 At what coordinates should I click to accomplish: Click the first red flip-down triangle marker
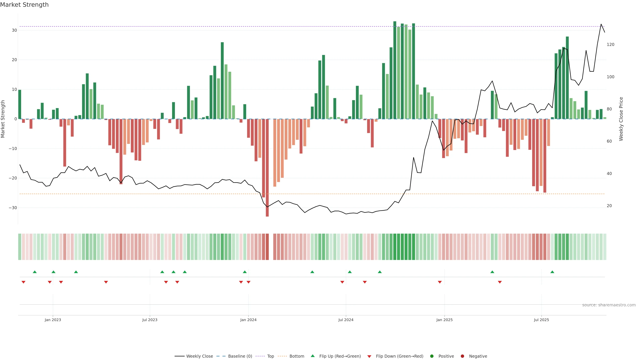23,282
